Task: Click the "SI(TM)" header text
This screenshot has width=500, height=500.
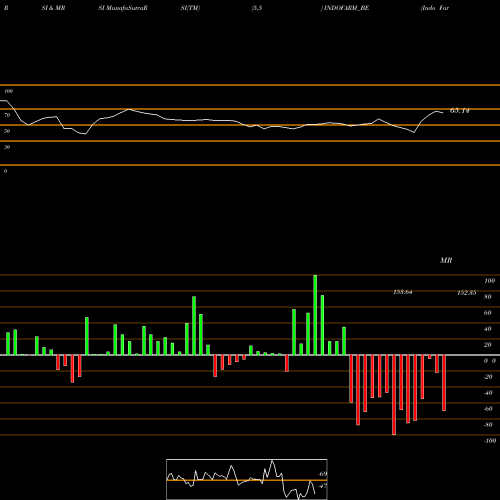Action: (190, 8)
